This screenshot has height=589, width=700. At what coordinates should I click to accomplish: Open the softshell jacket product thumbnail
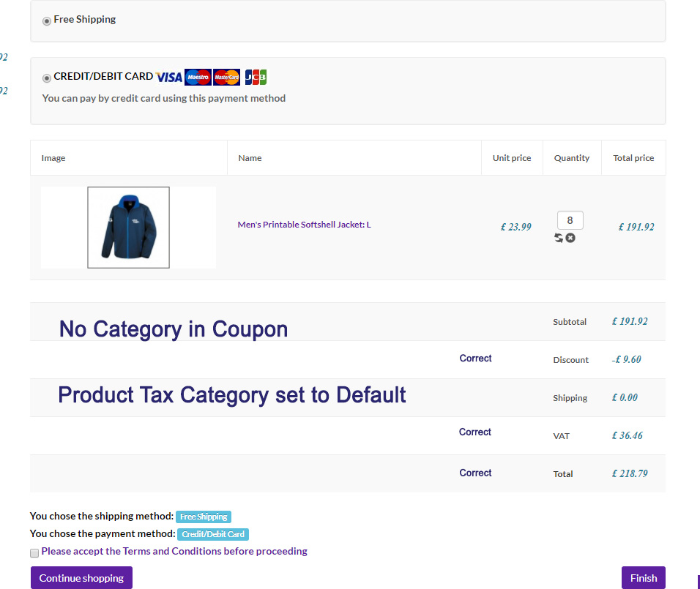click(x=129, y=228)
